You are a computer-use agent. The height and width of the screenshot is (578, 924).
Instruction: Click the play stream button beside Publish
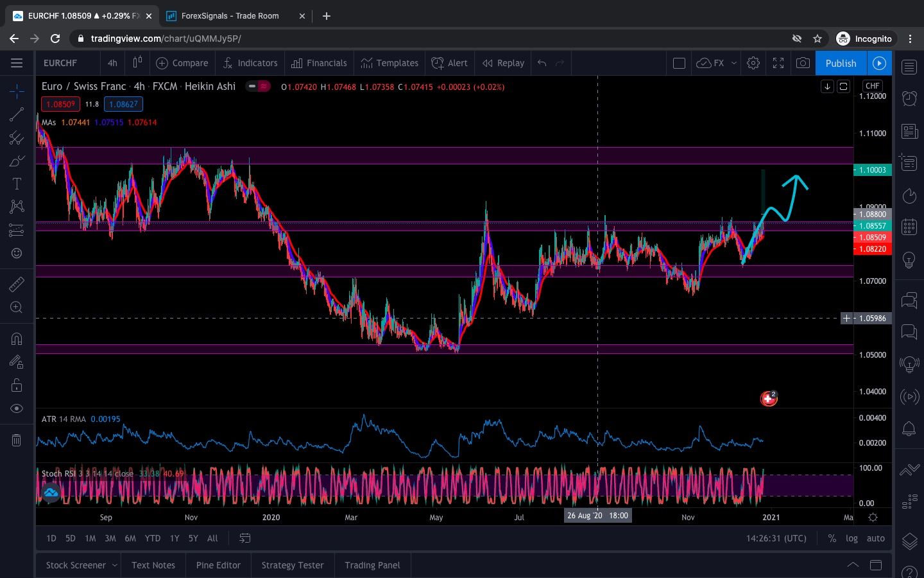880,63
